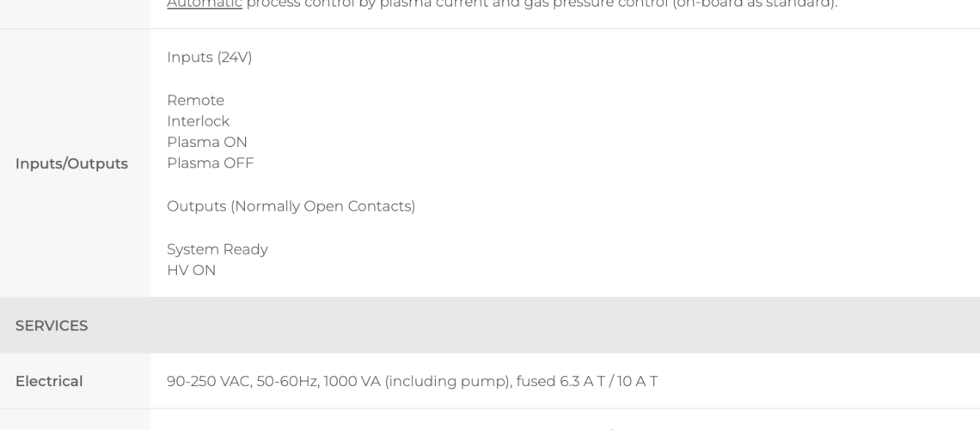This screenshot has height=430, width=980.
Task: Click the Outputs (Normally Open Contacts) heading
Action: click(x=291, y=206)
